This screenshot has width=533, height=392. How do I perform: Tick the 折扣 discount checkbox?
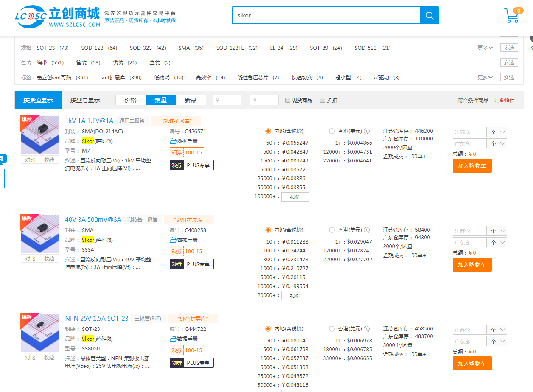(x=323, y=101)
